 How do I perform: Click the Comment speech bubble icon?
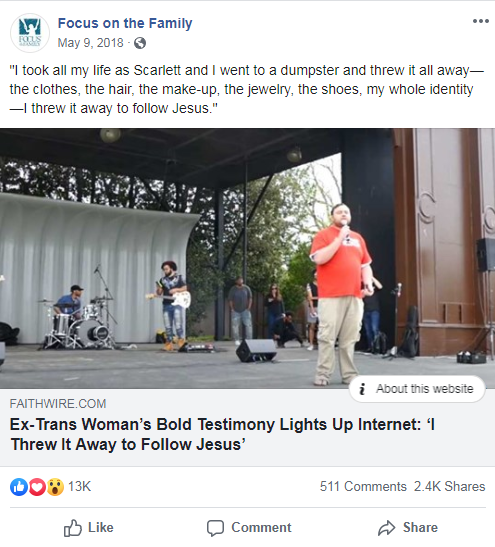coord(215,528)
